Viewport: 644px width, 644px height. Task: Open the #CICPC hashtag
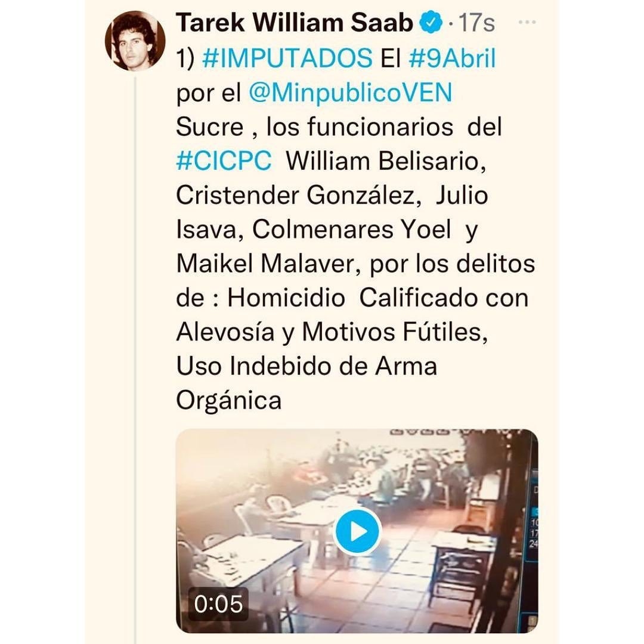tap(224, 160)
